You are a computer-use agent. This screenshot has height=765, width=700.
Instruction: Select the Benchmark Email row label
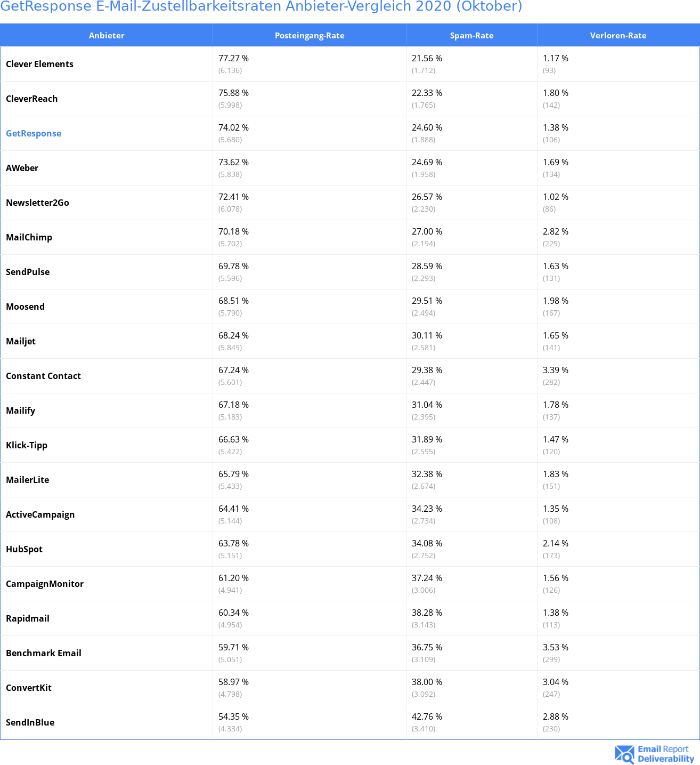tap(44, 653)
